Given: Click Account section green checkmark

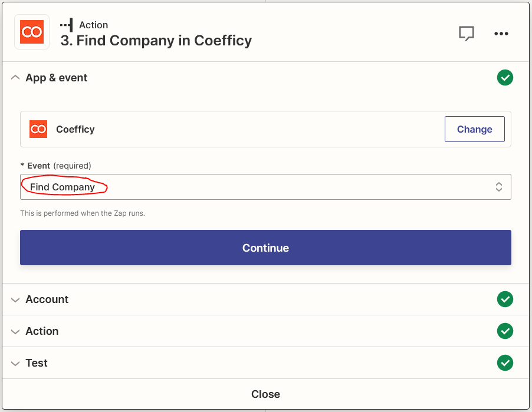Looking at the screenshot, I should tap(505, 299).
